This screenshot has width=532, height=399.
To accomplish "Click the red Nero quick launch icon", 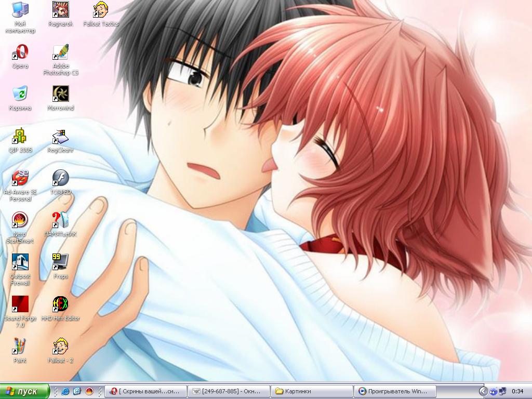I will pos(89,391).
